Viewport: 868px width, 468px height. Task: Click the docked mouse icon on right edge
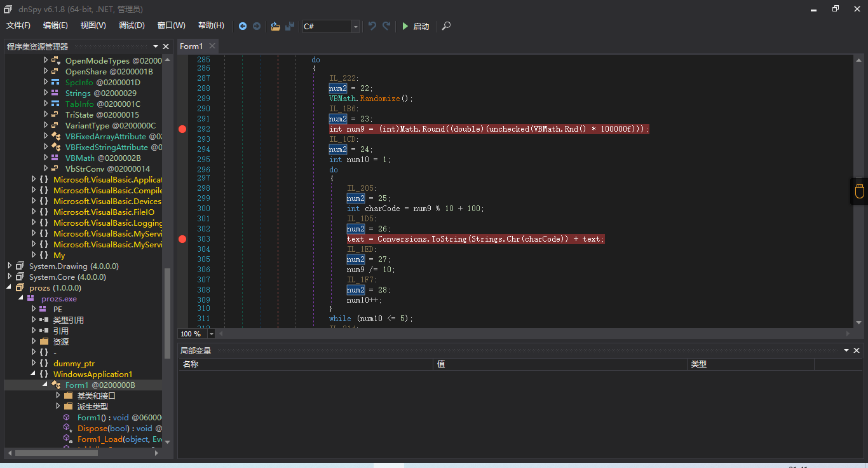point(859,191)
